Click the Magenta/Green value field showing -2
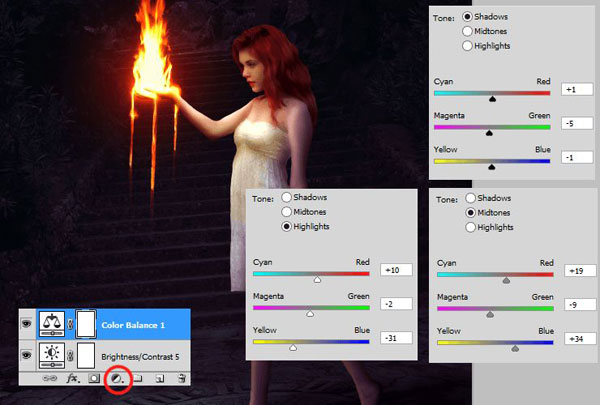The width and height of the screenshot is (600, 405). 396,304
